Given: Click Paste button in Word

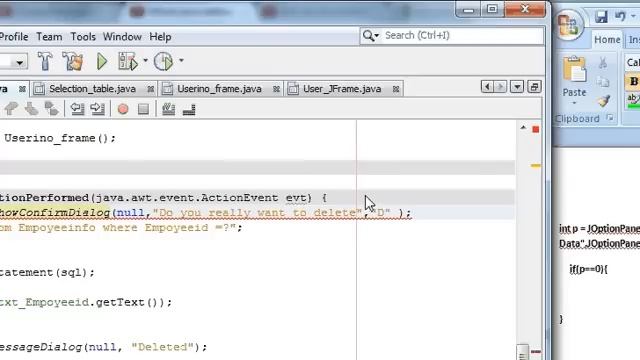Looking at the screenshot, I should click(574, 77).
